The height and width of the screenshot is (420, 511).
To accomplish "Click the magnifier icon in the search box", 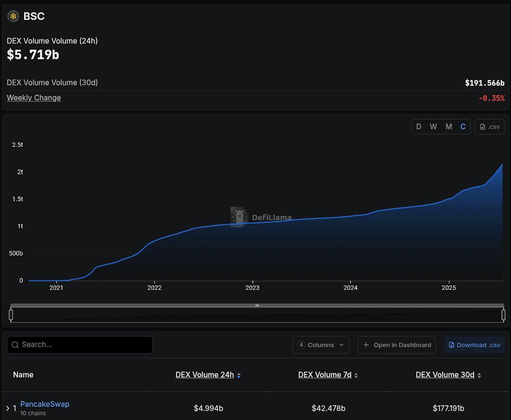I will pyautogui.click(x=15, y=345).
